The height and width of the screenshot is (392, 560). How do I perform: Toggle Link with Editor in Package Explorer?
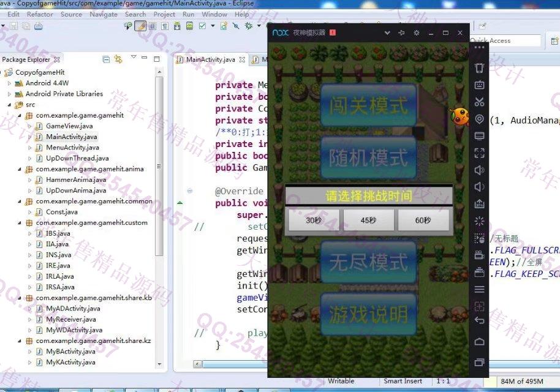tap(118, 59)
